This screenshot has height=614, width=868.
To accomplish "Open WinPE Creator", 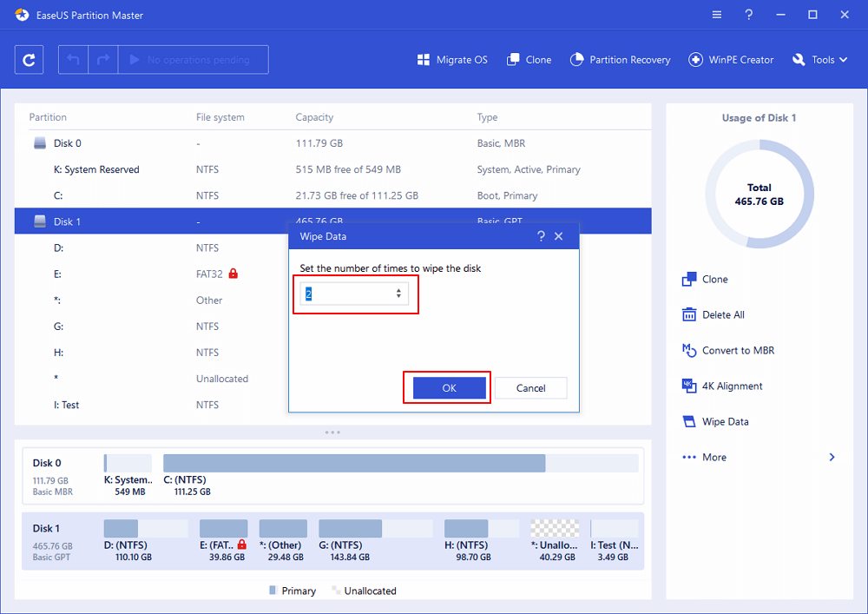I will point(731,60).
